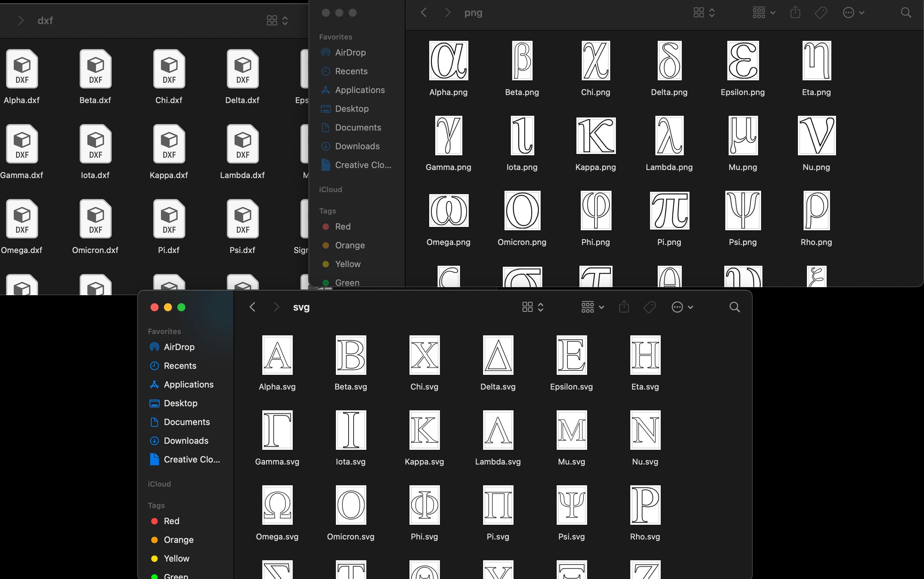This screenshot has width=924, height=579.
Task: Open view mode switcher in png window
Action: (704, 13)
